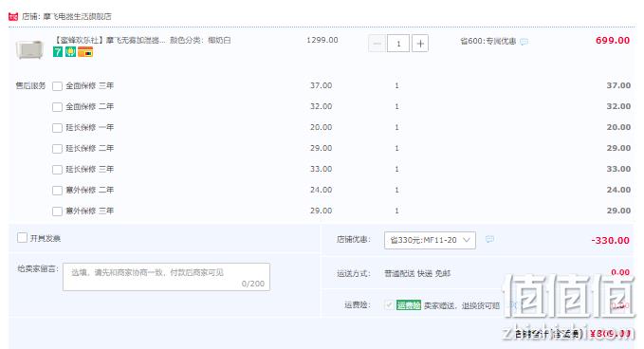Click the green 运费险 badge
Screen dimensions: 644x349
click(x=408, y=305)
